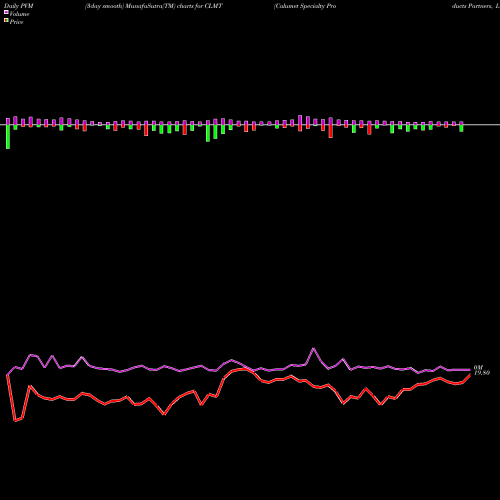Viewport: 500px width, 500px height.
Task: Click the 0M volume axis value
Action: (478, 367)
